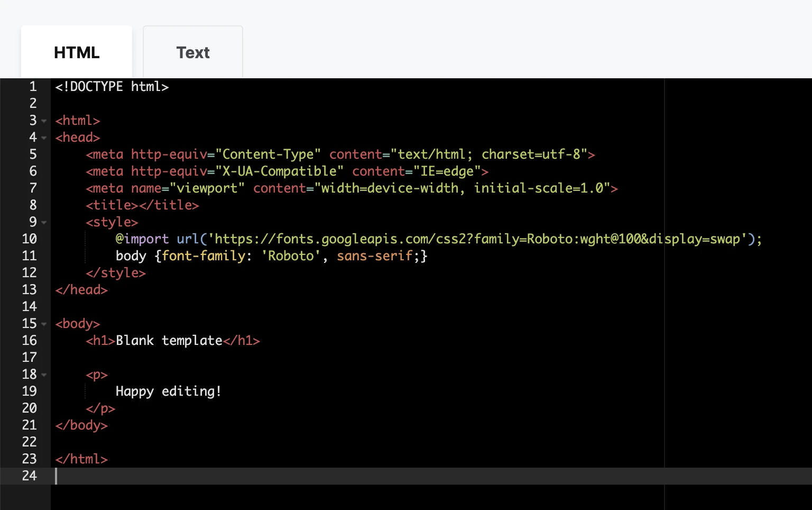The image size is (812, 510).
Task: Click the closing html tag
Action: click(x=81, y=459)
